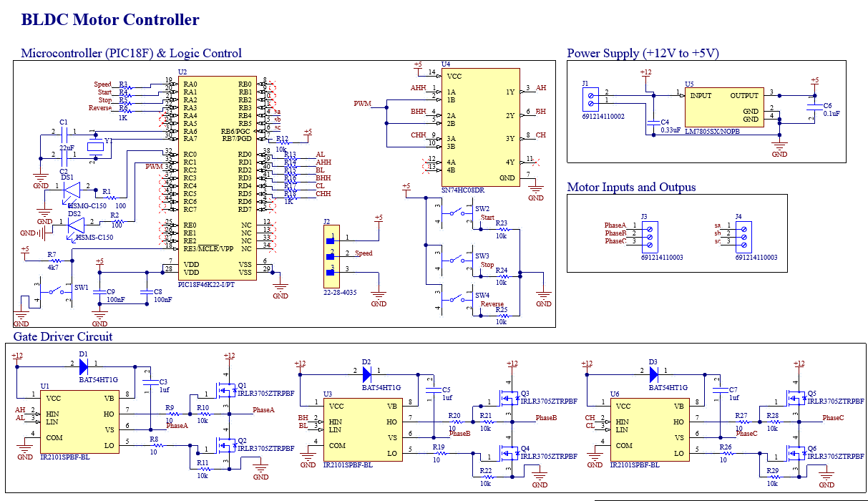
Task: Toggle the SW3 Stop switch
Action: coord(456,259)
